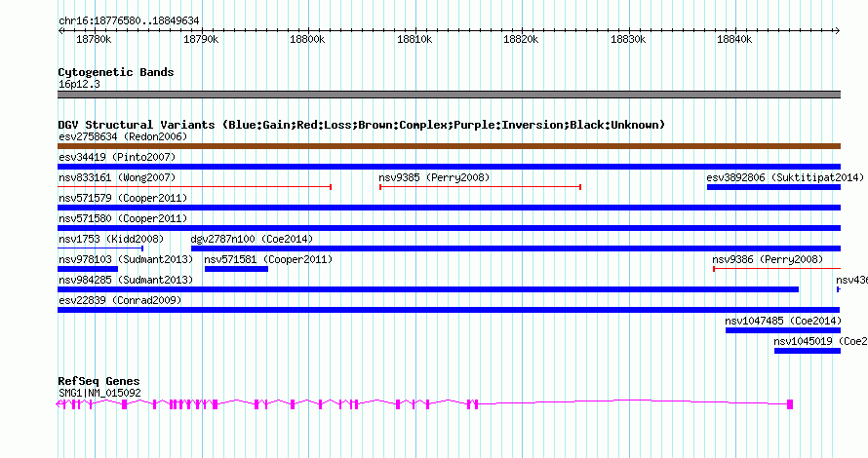Click the 18800k ruler tick label

(x=307, y=39)
